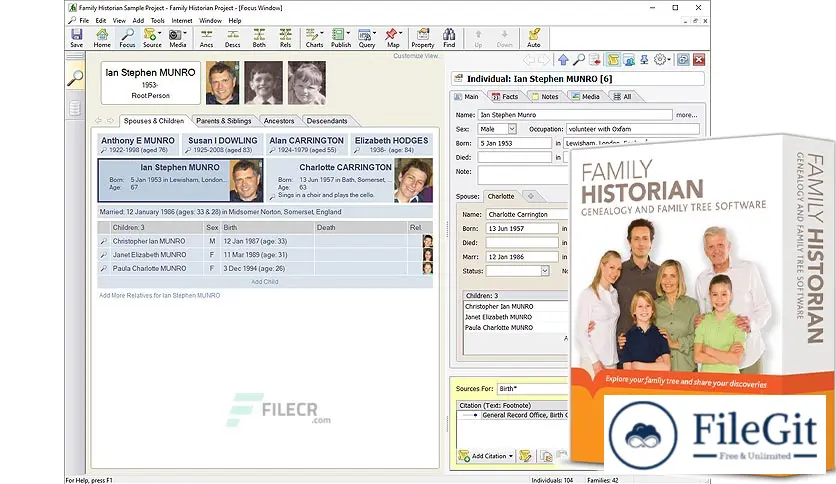The height and width of the screenshot is (484, 836).
Task: Click the document with red arrow icon
Action: [594, 60]
